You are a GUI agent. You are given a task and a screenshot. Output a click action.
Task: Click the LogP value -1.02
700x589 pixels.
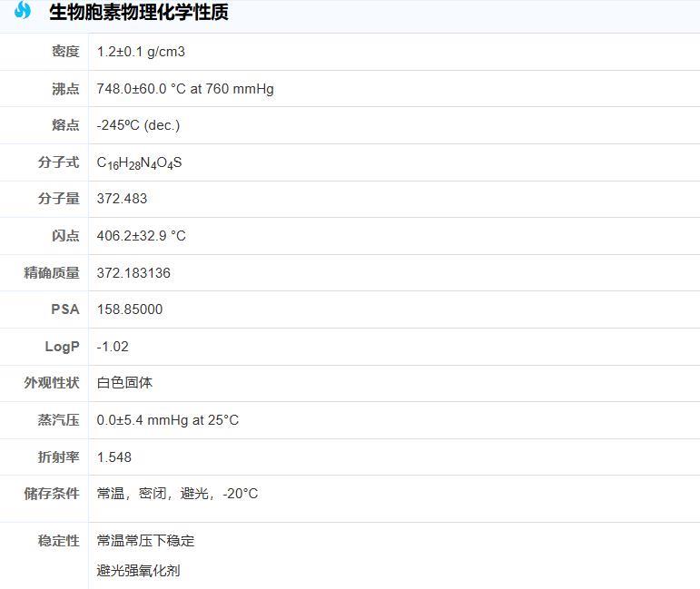click(113, 347)
